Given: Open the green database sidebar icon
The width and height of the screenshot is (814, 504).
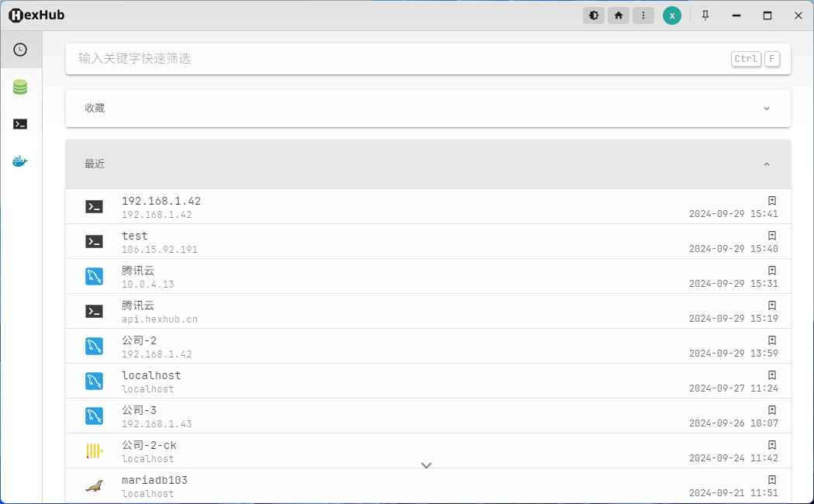Looking at the screenshot, I should coord(20,87).
